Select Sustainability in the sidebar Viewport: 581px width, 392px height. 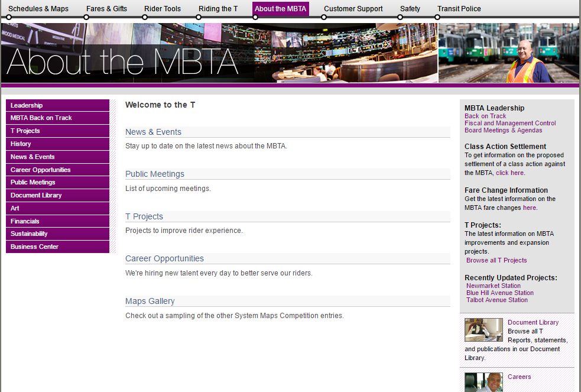[x=57, y=234]
